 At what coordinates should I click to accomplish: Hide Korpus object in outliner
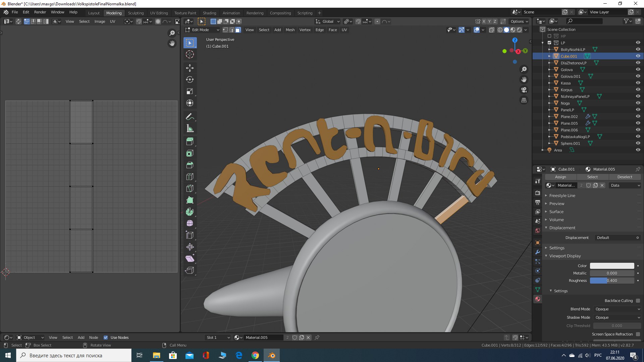click(638, 90)
